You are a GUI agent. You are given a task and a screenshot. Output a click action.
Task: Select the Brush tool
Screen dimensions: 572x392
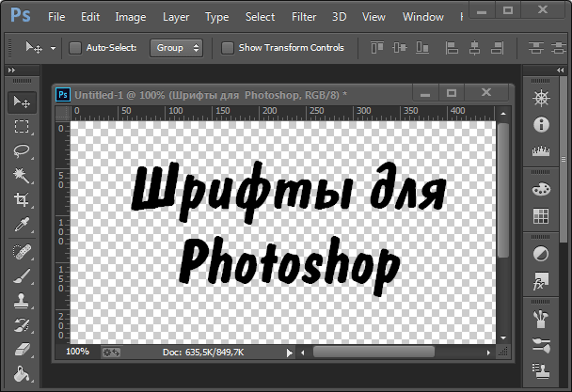coord(22,276)
